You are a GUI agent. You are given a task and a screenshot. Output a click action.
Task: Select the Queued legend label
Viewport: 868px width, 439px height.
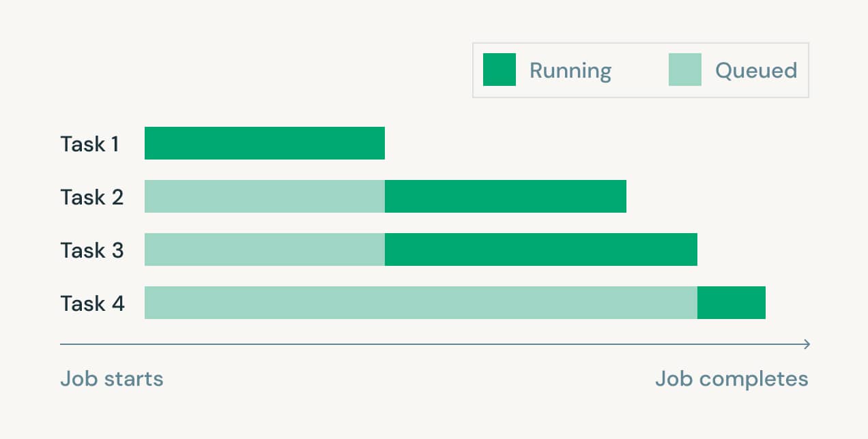click(x=756, y=70)
